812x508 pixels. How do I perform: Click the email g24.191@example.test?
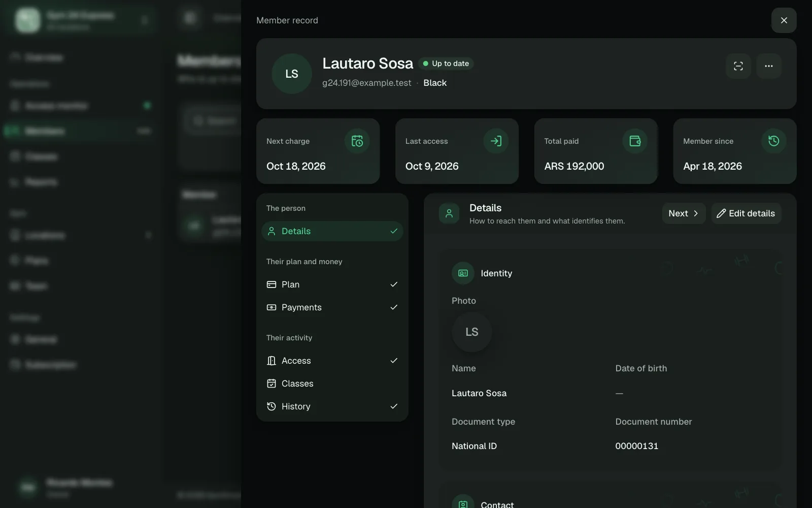(367, 83)
